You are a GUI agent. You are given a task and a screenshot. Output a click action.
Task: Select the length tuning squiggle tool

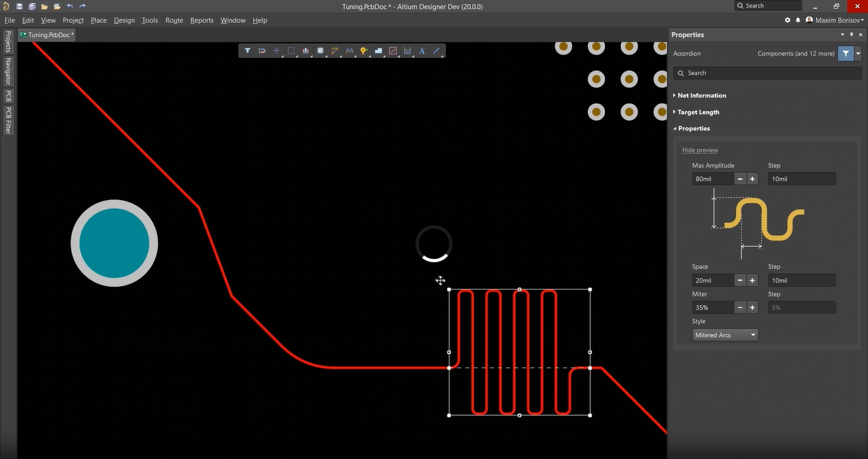point(349,50)
